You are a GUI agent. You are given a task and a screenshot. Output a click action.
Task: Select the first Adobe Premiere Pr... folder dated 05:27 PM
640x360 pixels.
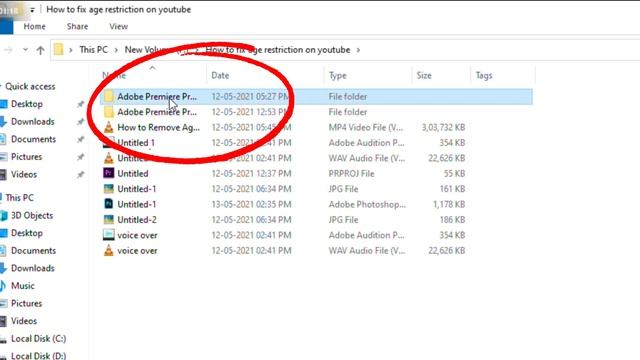[x=317, y=97]
